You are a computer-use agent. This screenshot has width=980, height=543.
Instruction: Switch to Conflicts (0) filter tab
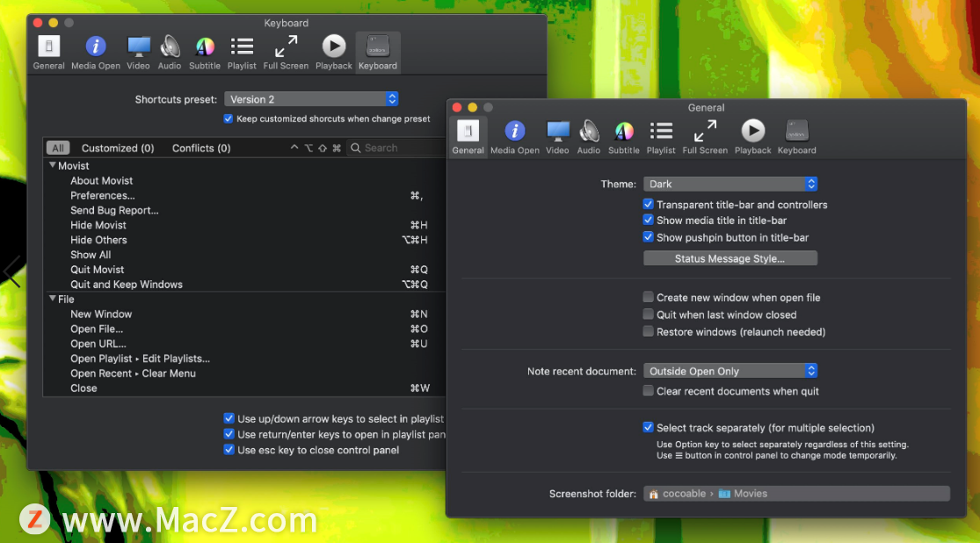click(201, 148)
